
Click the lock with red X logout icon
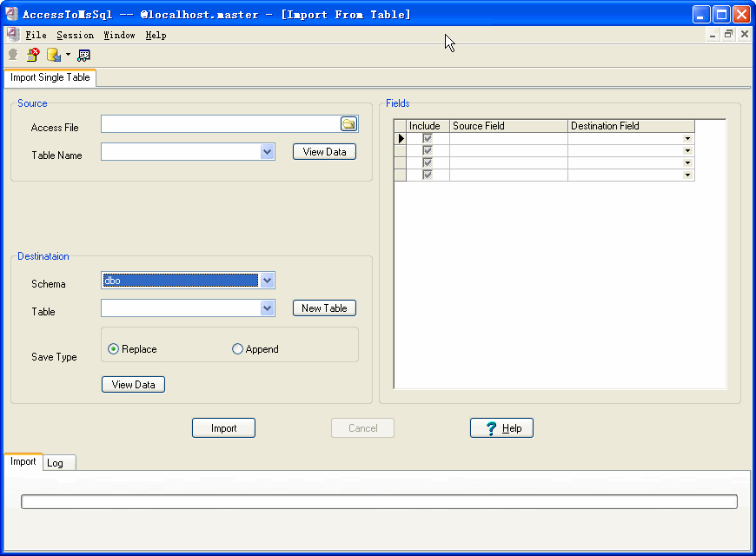(33, 55)
